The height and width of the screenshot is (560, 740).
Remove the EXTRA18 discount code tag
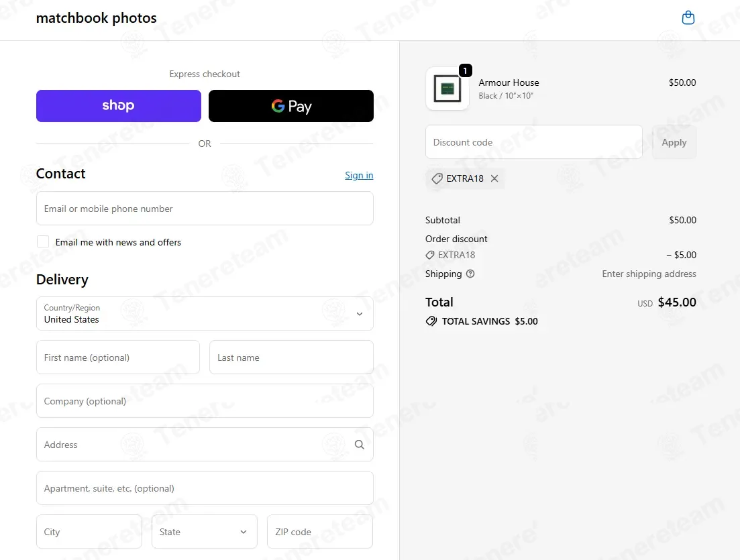tap(494, 178)
